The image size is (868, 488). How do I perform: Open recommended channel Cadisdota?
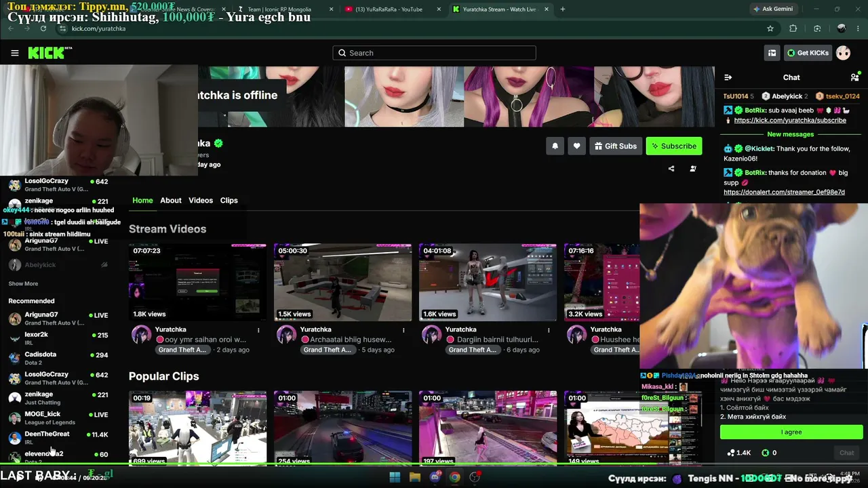58,358
